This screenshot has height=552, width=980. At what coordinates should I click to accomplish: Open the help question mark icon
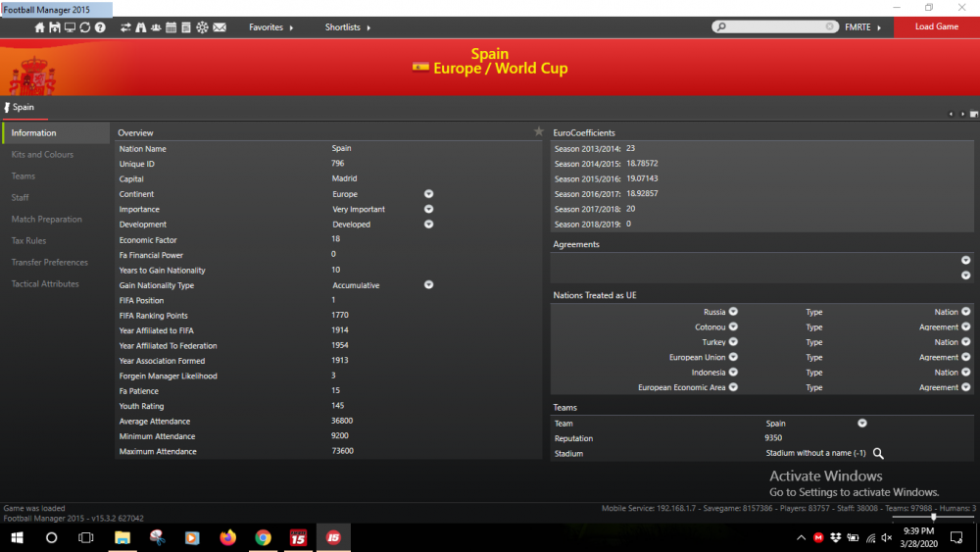(x=100, y=27)
